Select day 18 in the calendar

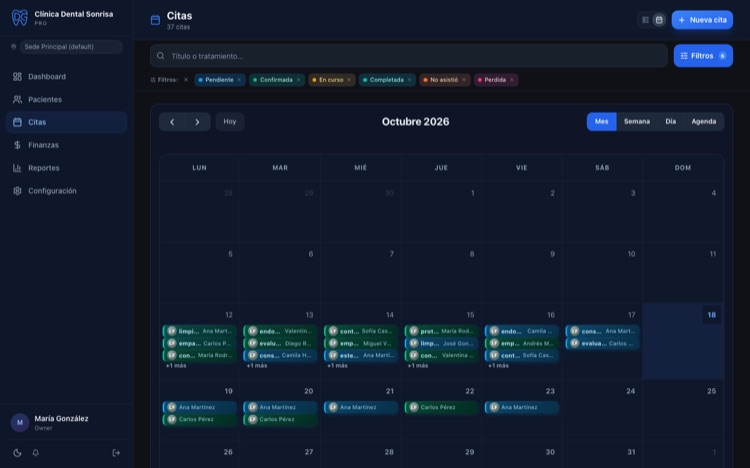click(x=711, y=315)
